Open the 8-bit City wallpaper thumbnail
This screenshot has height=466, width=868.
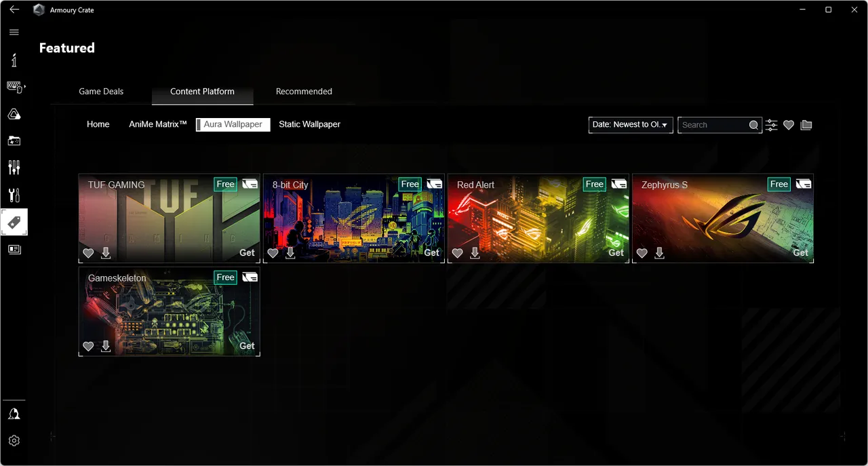point(354,218)
